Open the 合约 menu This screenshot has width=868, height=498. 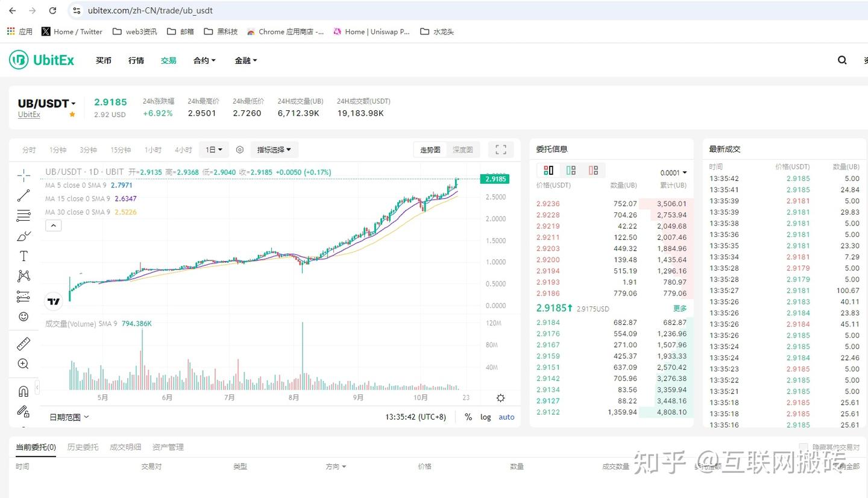[x=204, y=60]
